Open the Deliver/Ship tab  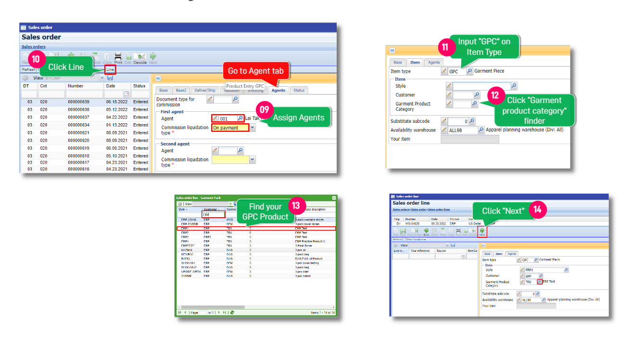click(x=204, y=90)
